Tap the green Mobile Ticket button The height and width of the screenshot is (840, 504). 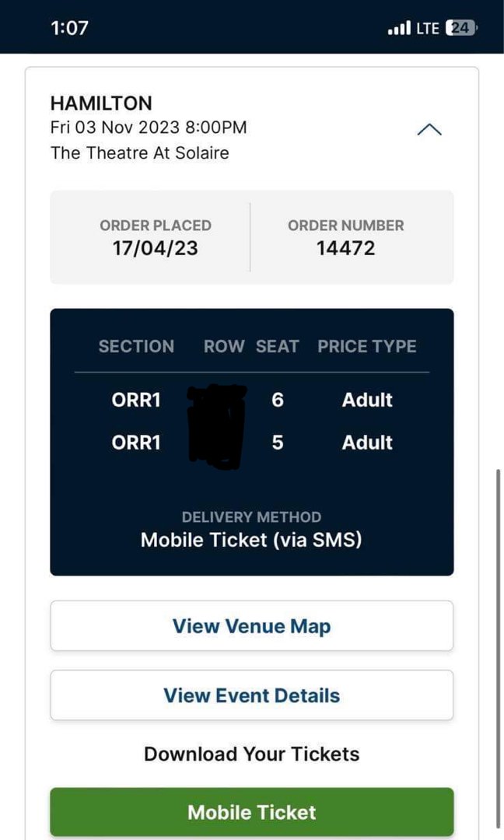click(251, 811)
